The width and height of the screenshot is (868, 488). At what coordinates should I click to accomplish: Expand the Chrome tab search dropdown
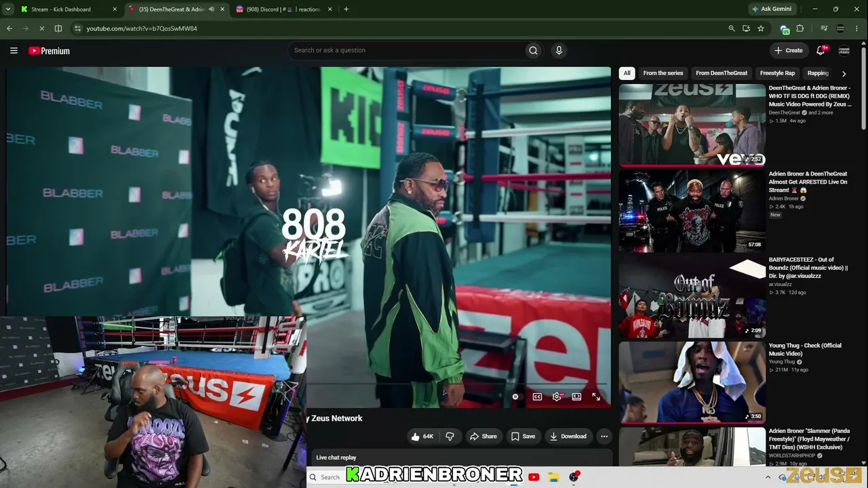(x=8, y=9)
